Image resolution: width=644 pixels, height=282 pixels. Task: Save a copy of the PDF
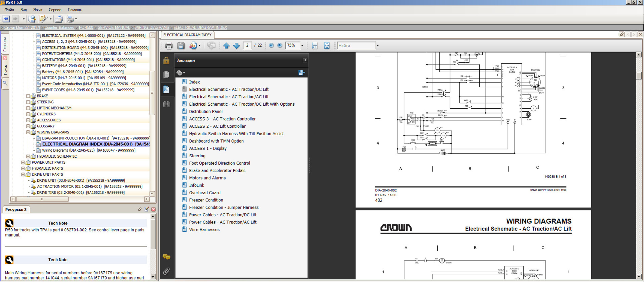(x=181, y=46)
